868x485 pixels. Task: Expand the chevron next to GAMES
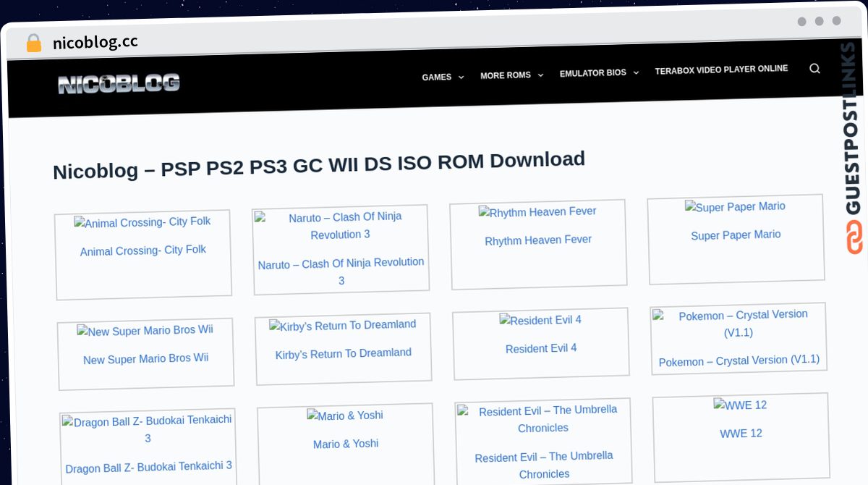point(461,77)
